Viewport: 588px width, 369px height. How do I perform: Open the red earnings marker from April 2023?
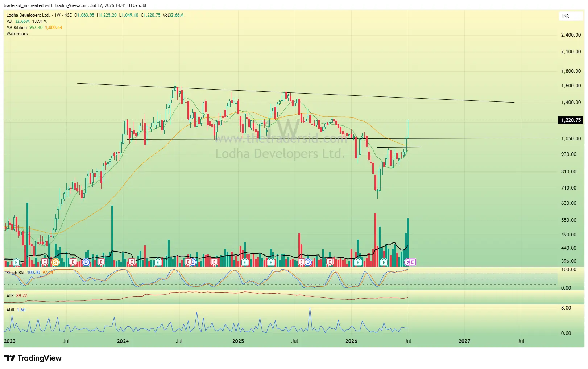45,262
